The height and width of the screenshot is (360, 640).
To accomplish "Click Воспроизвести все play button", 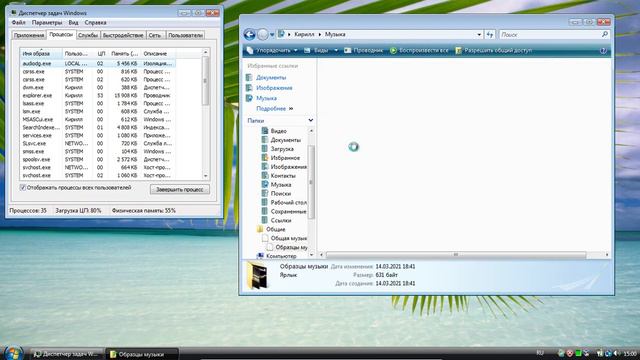I will [419, 51].
